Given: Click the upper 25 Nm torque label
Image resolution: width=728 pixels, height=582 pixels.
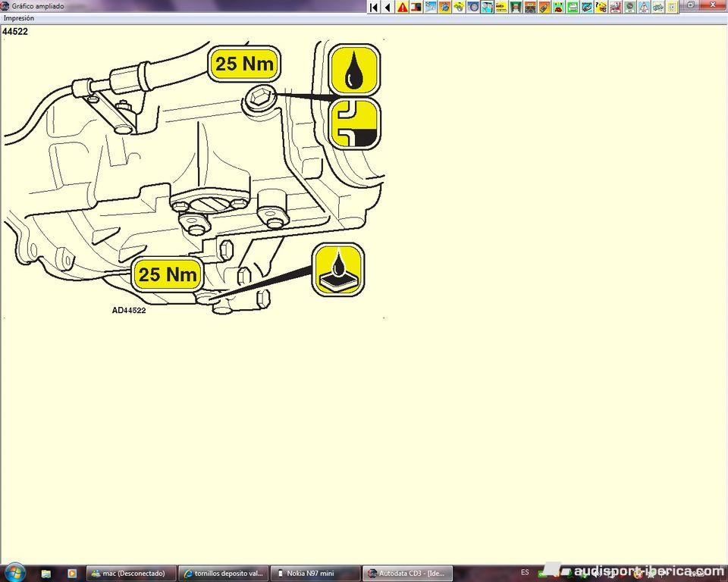Looking at the screenshot, I should (x=244, y=64).
